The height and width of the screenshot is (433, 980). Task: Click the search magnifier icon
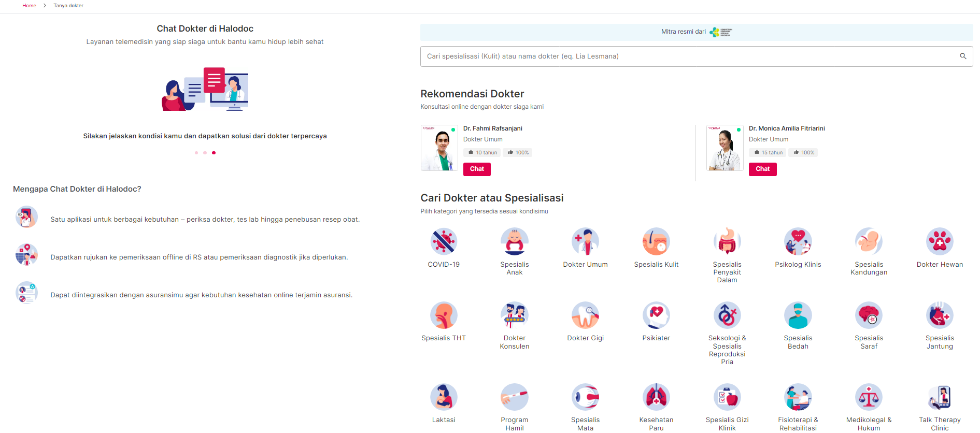(963, 56)
